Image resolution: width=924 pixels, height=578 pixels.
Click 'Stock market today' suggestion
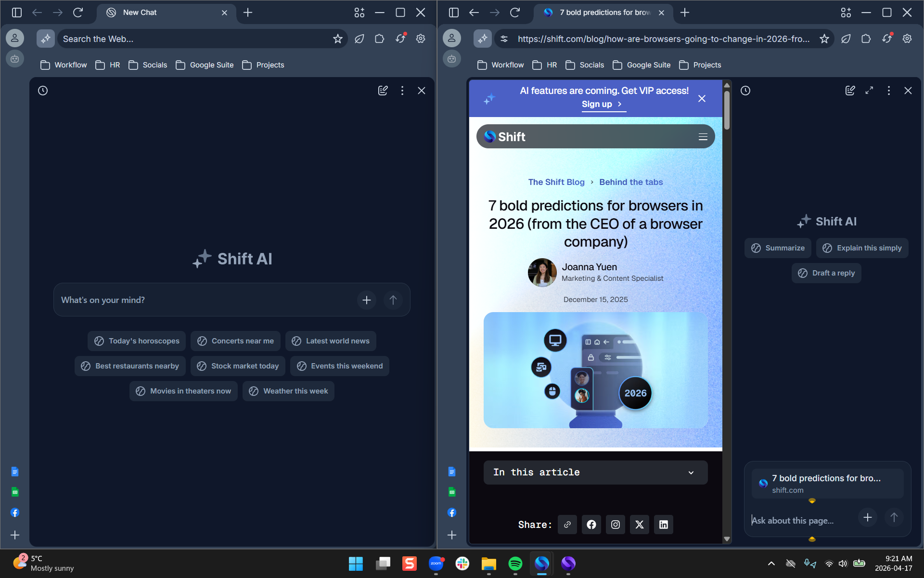(x=238, y=366)
